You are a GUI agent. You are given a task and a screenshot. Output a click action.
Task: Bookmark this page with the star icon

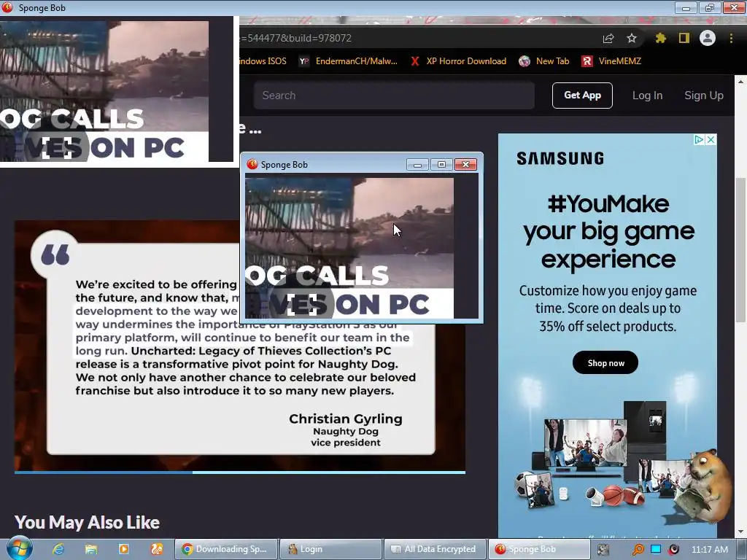coord(632,38)
